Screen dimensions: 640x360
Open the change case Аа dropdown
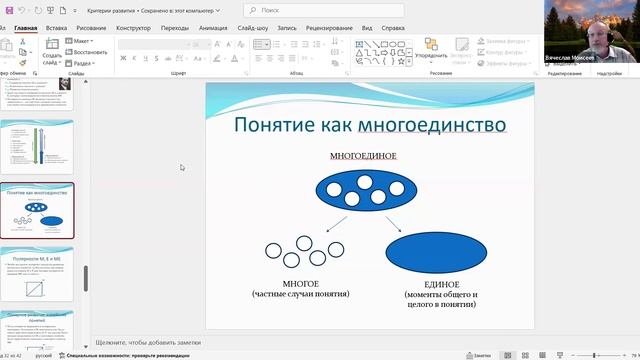coord(199,59)
